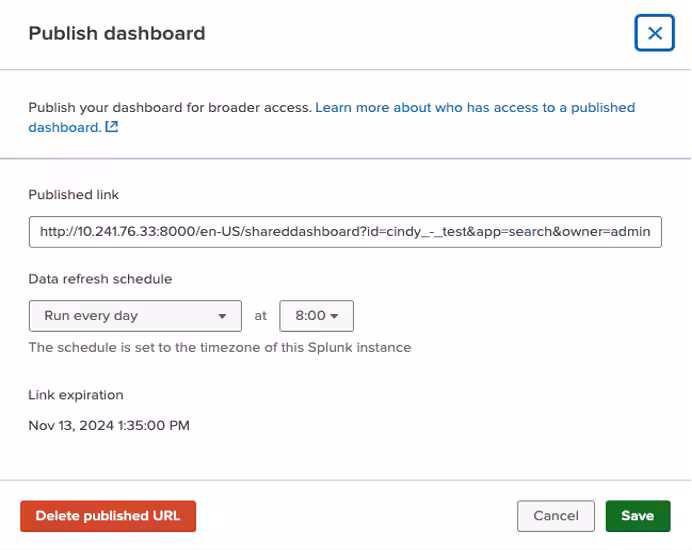Click the 'Published link' field label
This screenshot has width=692, height=550.
click(73, 195)
